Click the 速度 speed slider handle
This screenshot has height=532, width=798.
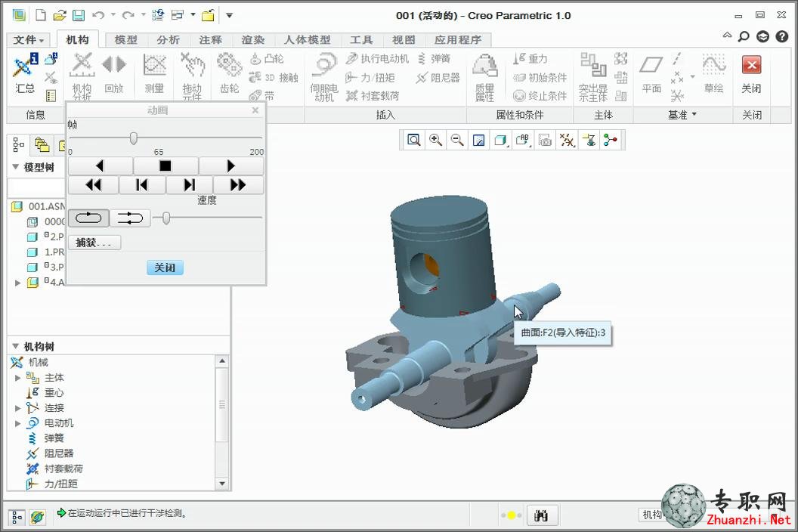point(166,218)
